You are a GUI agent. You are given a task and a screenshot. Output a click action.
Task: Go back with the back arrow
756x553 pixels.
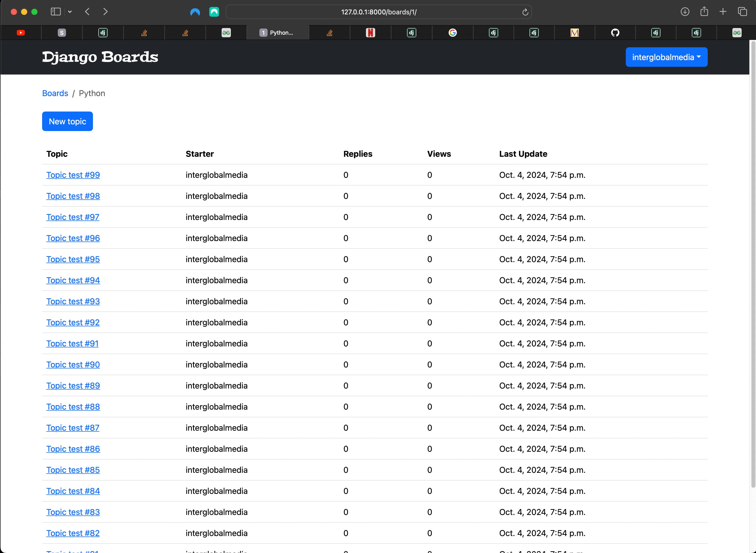point(87,12)
